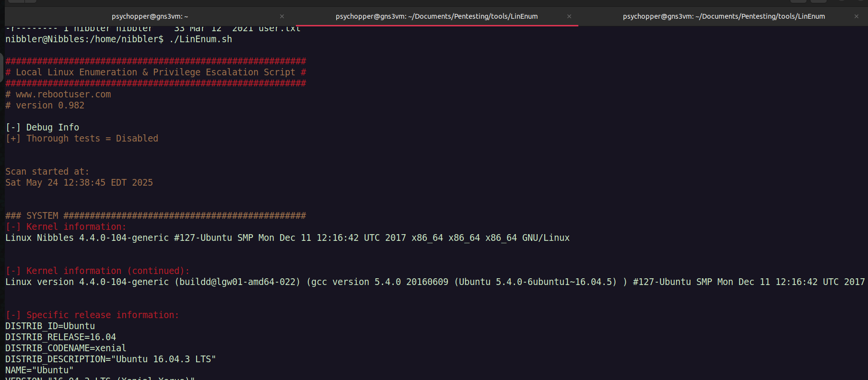868x380 pixels.
Task: Close the psychopper@gns3vm: ~ home tab
Action: coord(282,16)
